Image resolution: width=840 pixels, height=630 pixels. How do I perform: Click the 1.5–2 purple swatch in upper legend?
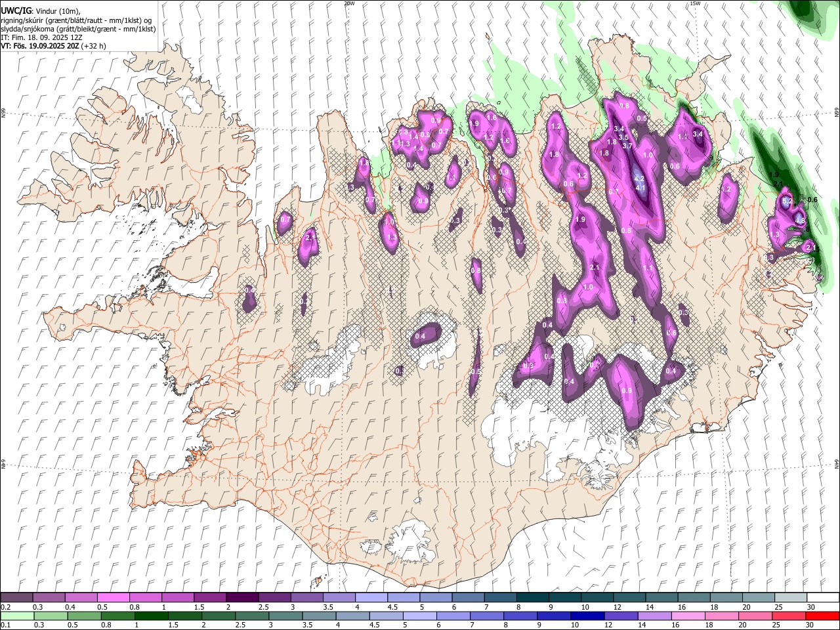coord(211,597)
